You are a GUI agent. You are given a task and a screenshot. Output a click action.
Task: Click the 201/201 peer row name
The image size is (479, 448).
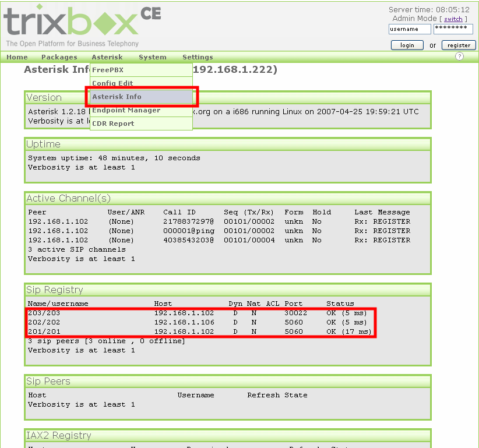44,331
